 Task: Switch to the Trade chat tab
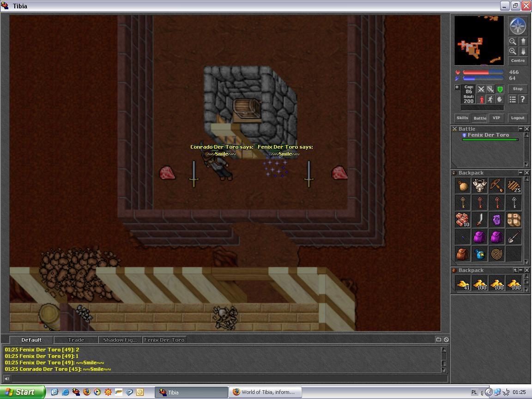coord(76,339)
